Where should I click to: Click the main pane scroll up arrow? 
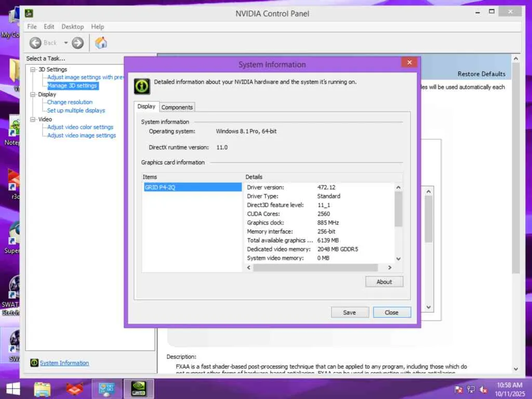[516, 59]
